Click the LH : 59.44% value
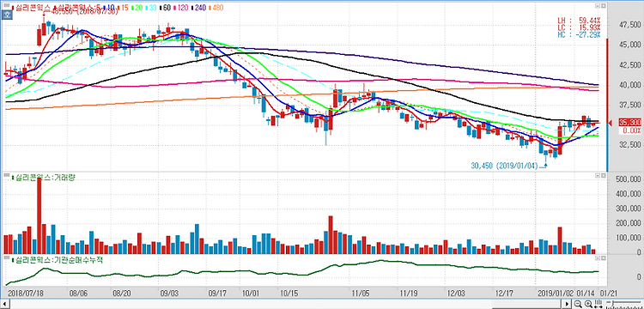 point(579,20)
